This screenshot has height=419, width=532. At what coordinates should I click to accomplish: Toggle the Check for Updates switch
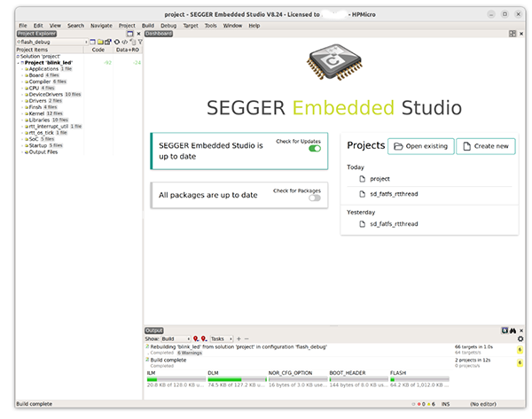[x=314, y=149]
